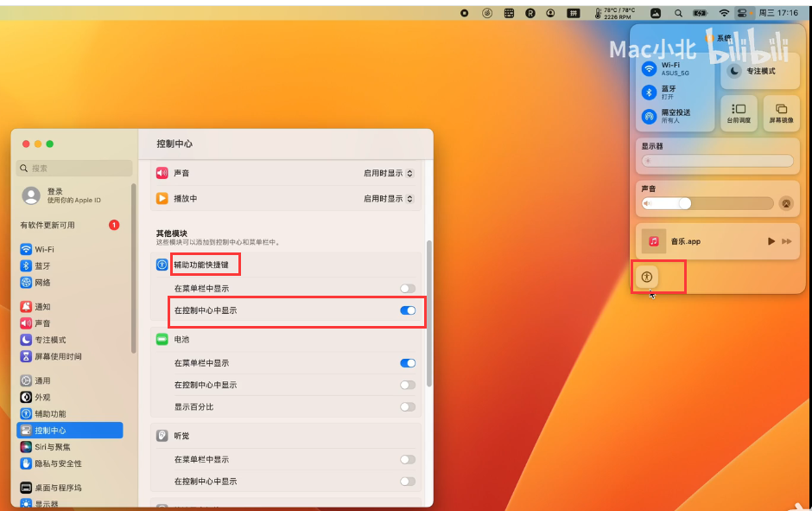
Task: Click the 其他模块 section heading
Action: coord(171,233)
